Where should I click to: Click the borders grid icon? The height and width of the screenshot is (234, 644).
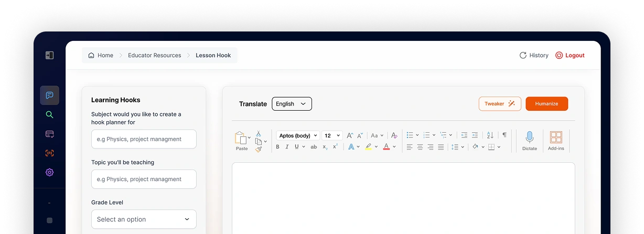coord(491,147)
